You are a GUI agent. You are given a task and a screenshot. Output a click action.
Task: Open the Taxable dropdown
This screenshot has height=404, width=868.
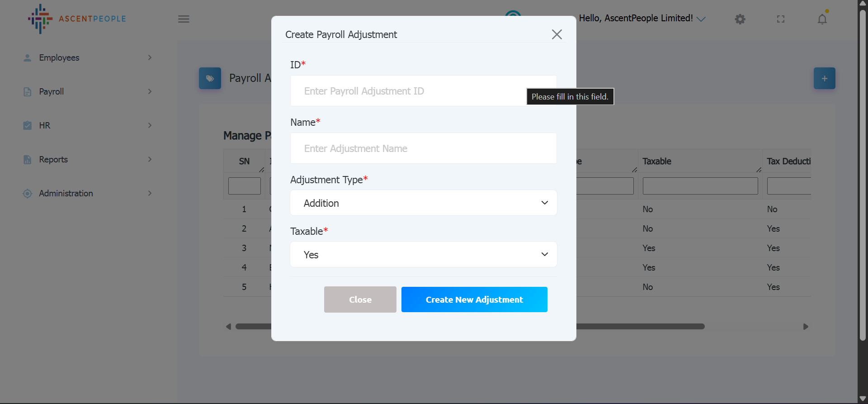[x=423, y=255]
